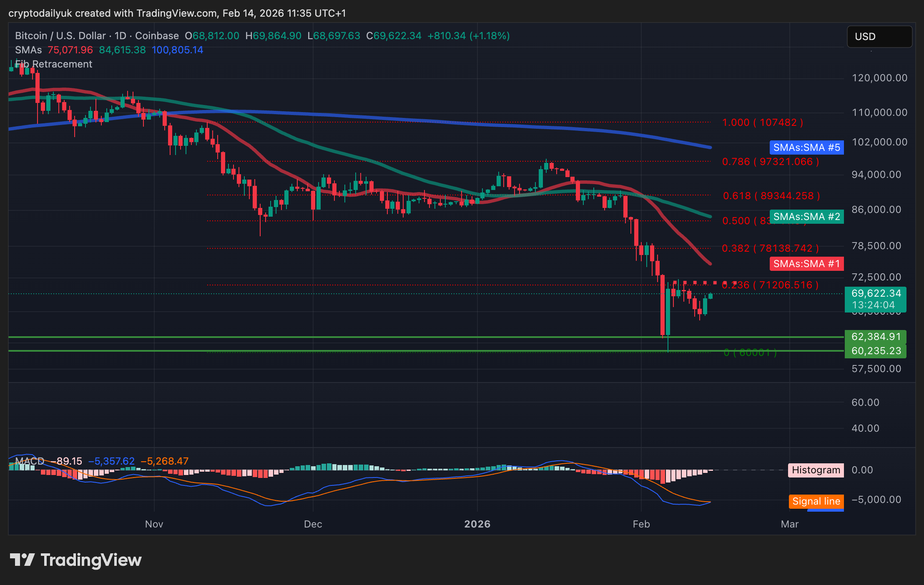Viewport: 924px width, 585px height.
Task: Click the current price label 69,622.34
Action: coord(875,294)
